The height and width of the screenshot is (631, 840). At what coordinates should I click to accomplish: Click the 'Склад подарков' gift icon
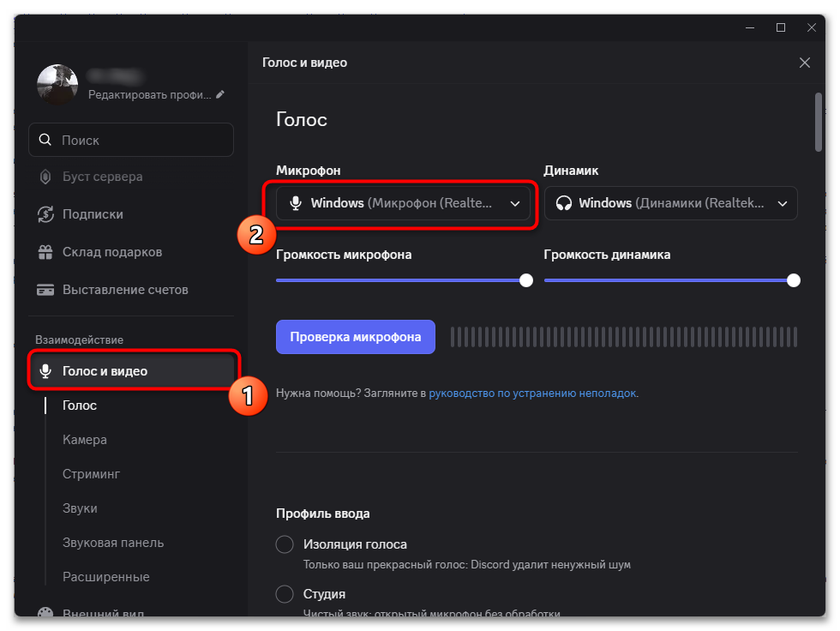tap(45, 252)
